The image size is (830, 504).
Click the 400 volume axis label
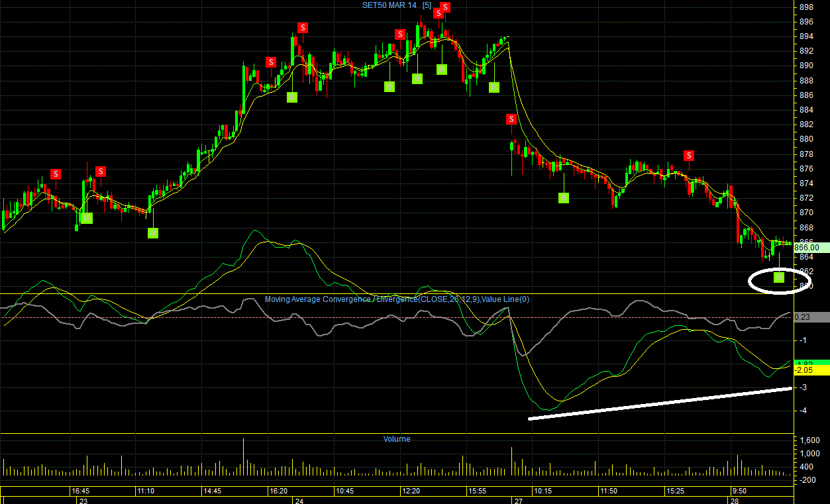pos(806,467)
